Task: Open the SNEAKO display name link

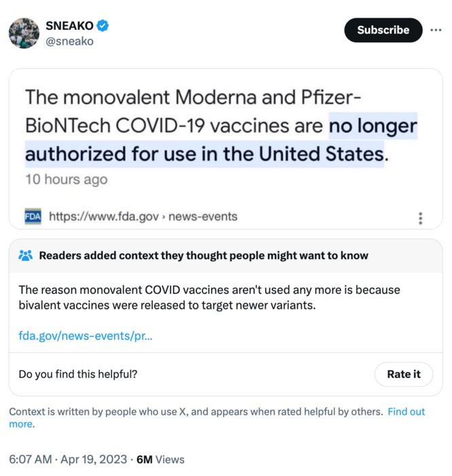Action: pos(69,26)
